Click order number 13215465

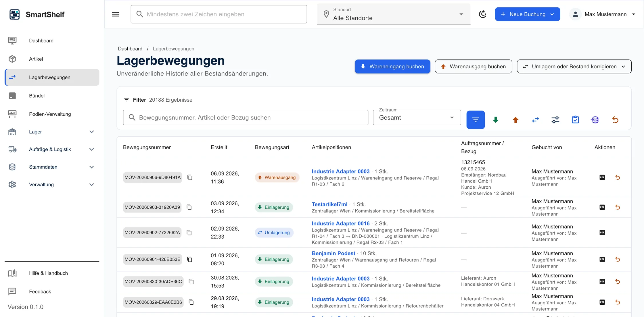(473, 162)
